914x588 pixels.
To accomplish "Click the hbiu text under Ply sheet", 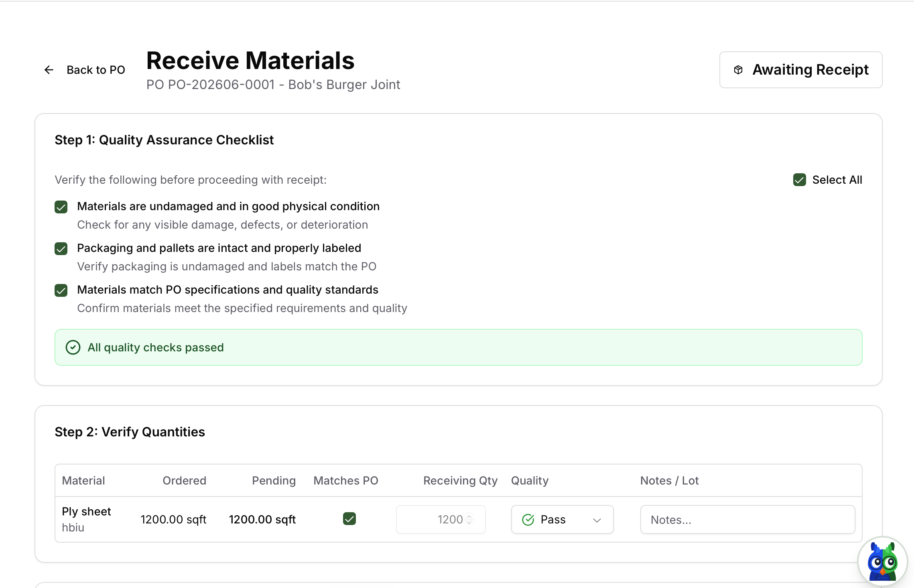I will (73, 527).
